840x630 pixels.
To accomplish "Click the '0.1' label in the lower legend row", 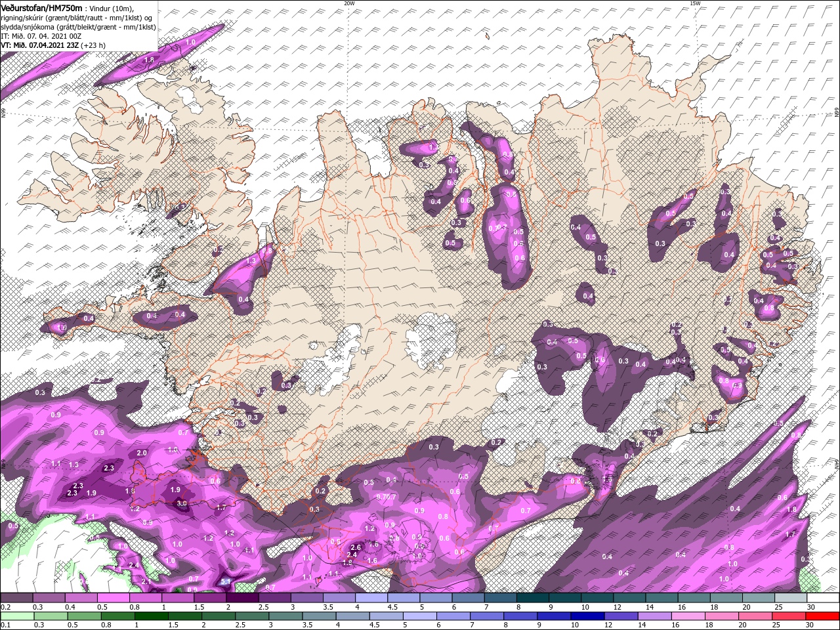I will tap(5, 625).
